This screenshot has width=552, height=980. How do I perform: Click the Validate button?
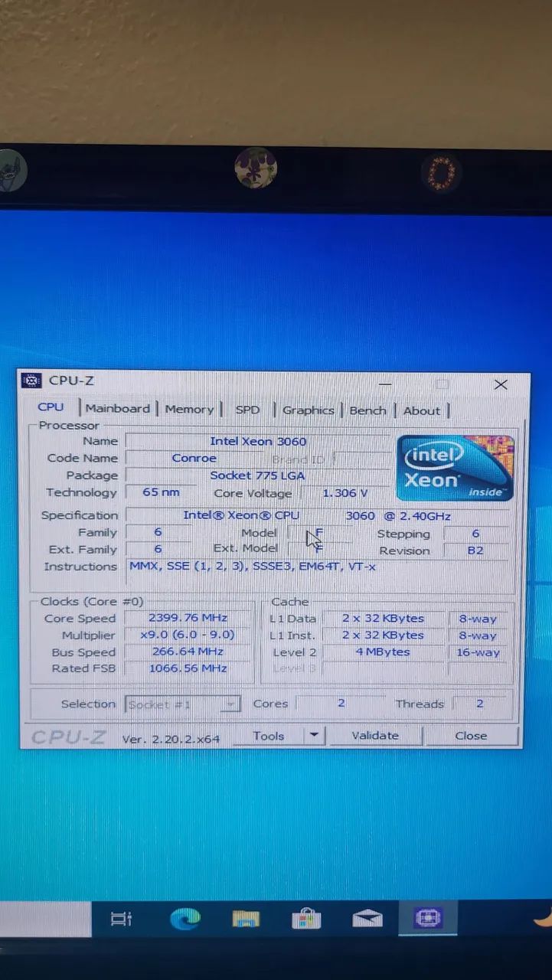click(x=375, y=736)
